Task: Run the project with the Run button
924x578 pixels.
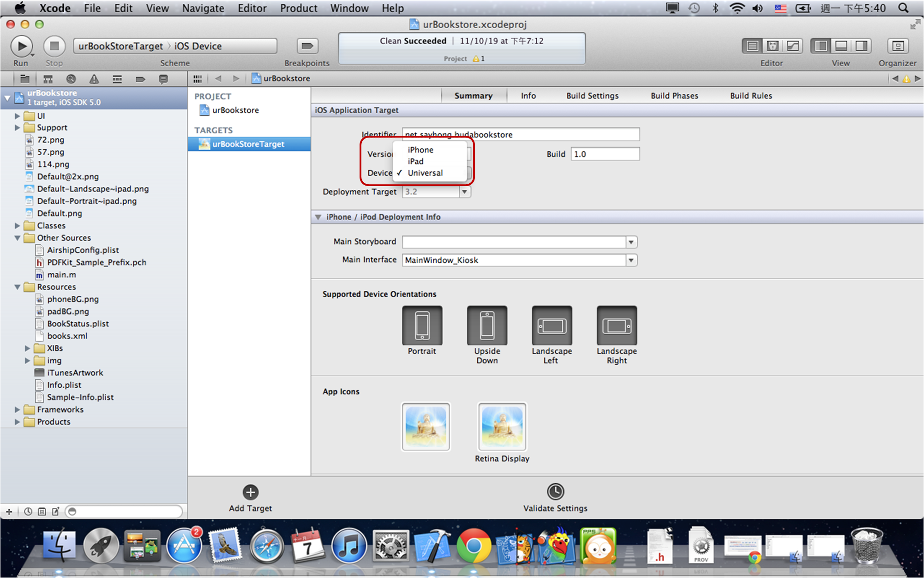Action: click(21, 46)
